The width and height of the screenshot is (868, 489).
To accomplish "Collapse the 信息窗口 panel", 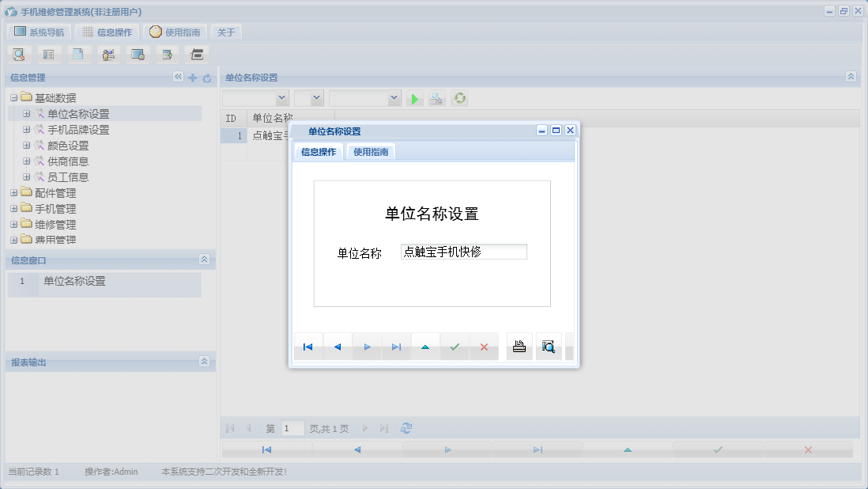I will [x=204, y=260].
